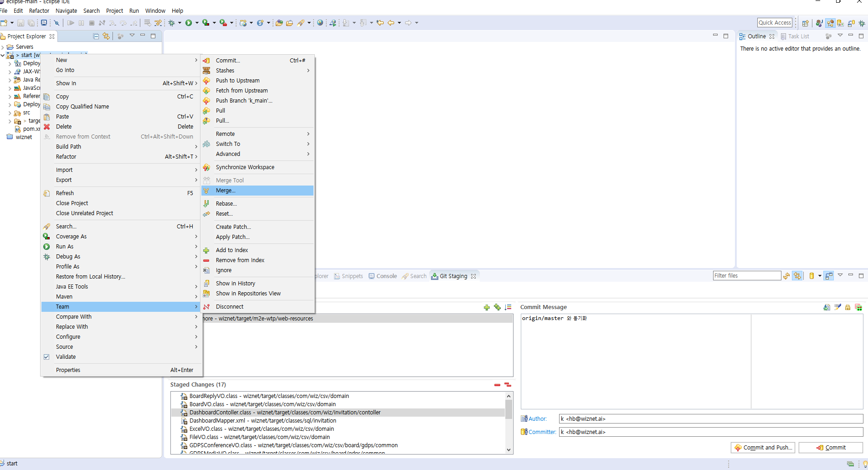Viewport: 868px width, 470px height.
Task: Switch to the Java EE perspective icon
Action: coord(831,23)
